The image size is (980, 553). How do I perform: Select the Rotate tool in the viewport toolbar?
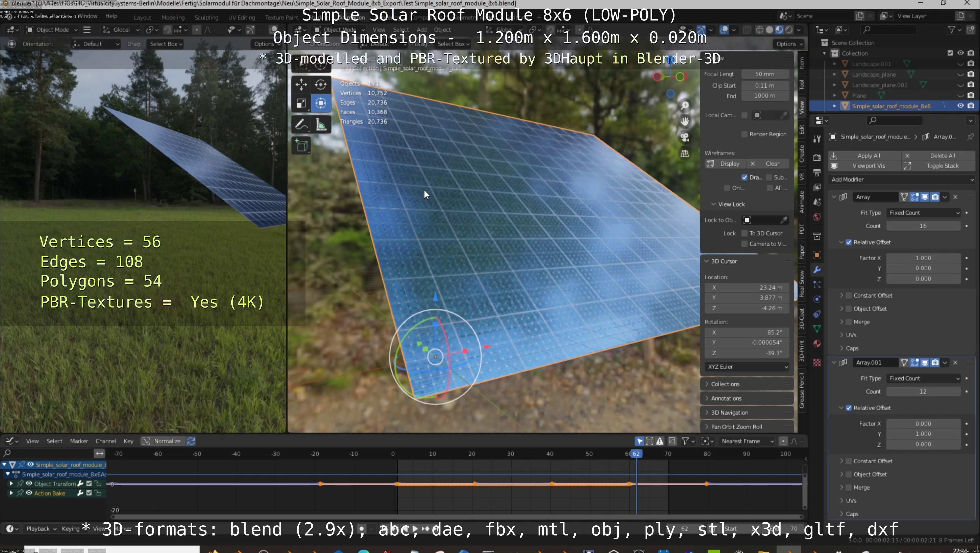[321, 84]
